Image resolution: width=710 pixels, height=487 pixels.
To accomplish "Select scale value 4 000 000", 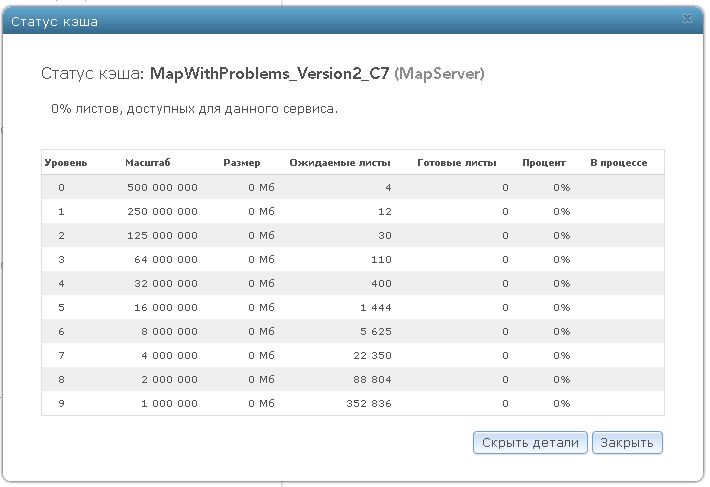I will [169, 355].
